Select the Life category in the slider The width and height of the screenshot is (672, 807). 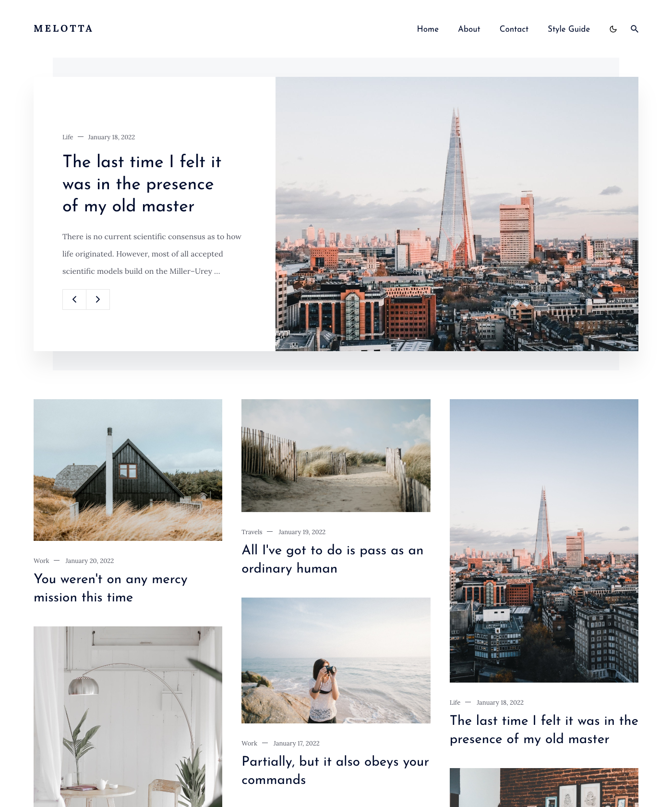68,137
